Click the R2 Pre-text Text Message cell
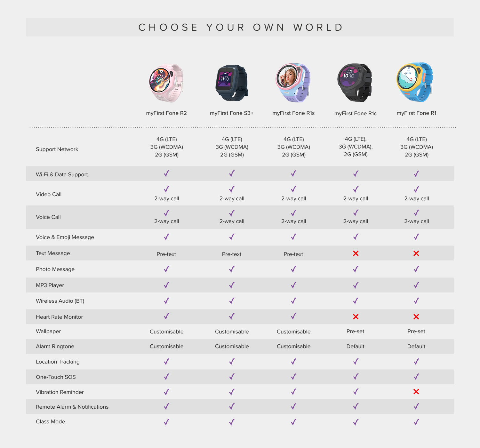 point(166,254)
